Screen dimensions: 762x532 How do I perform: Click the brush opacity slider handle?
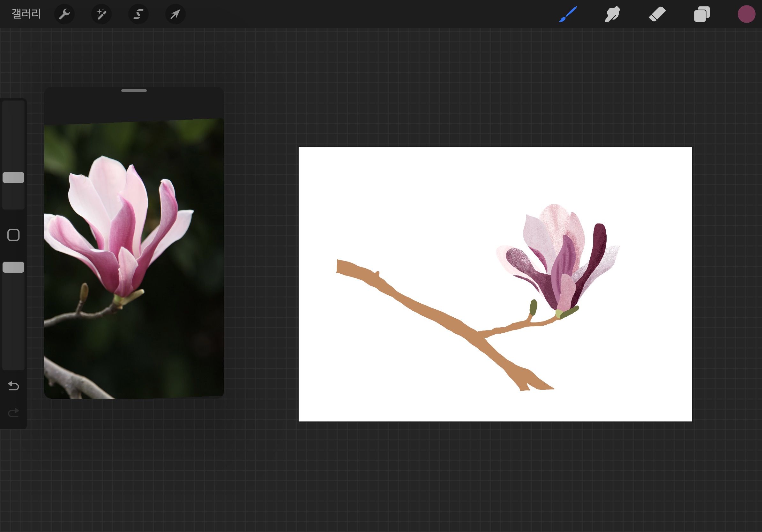13,267
